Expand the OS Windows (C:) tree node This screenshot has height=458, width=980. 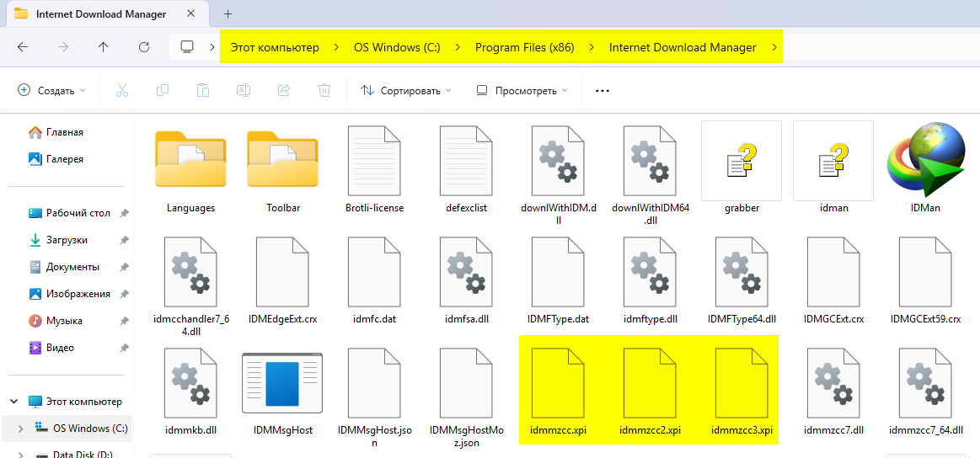[x=20, y=429]
